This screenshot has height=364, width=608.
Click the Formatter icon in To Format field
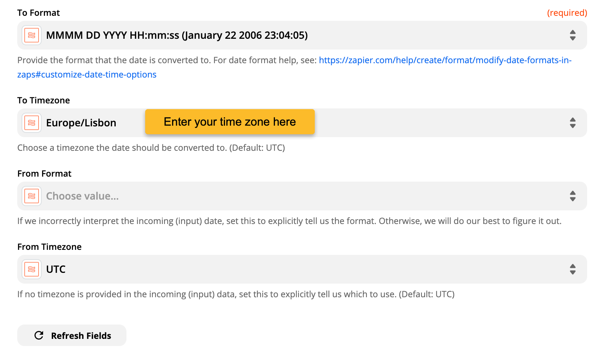(x=32, y=35)
